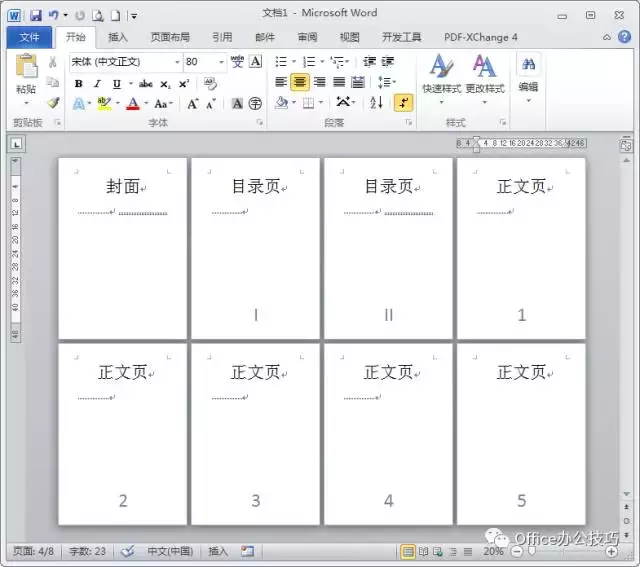Click the Decrease Indent icon
Viewport: 640px width, 567px height.
tap(369, 62)
